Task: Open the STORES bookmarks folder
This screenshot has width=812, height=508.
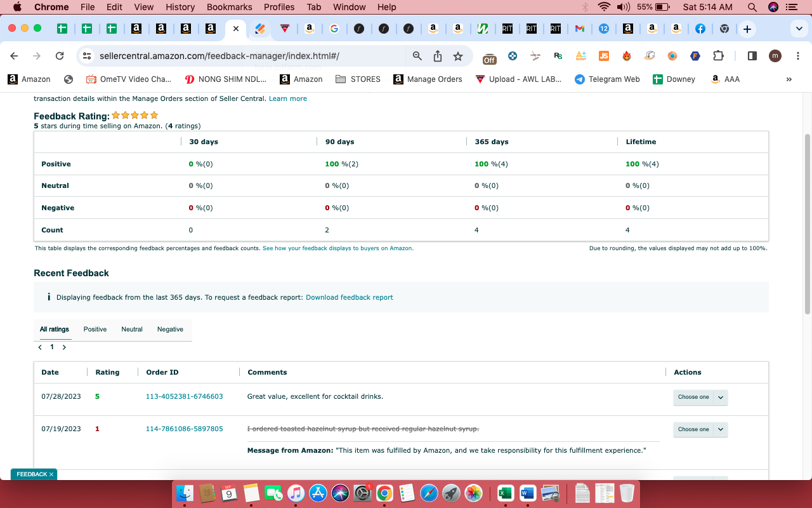Action: tap(358, 79)
